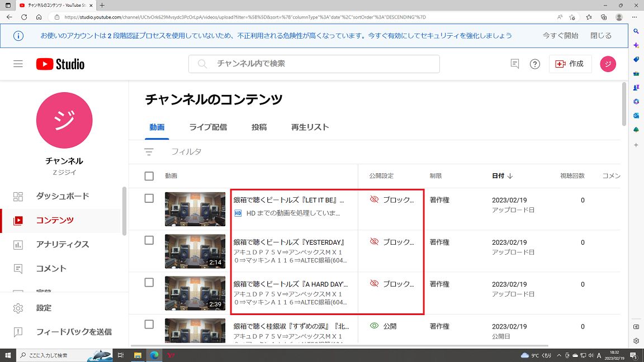This screenshot has width=644, height=362.
Task: Click the YouTube Studio logo
Action: pos(60,64)
